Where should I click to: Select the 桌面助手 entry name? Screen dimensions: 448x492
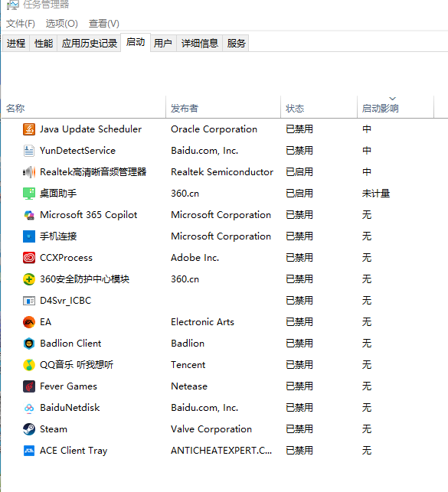(58, 194)
